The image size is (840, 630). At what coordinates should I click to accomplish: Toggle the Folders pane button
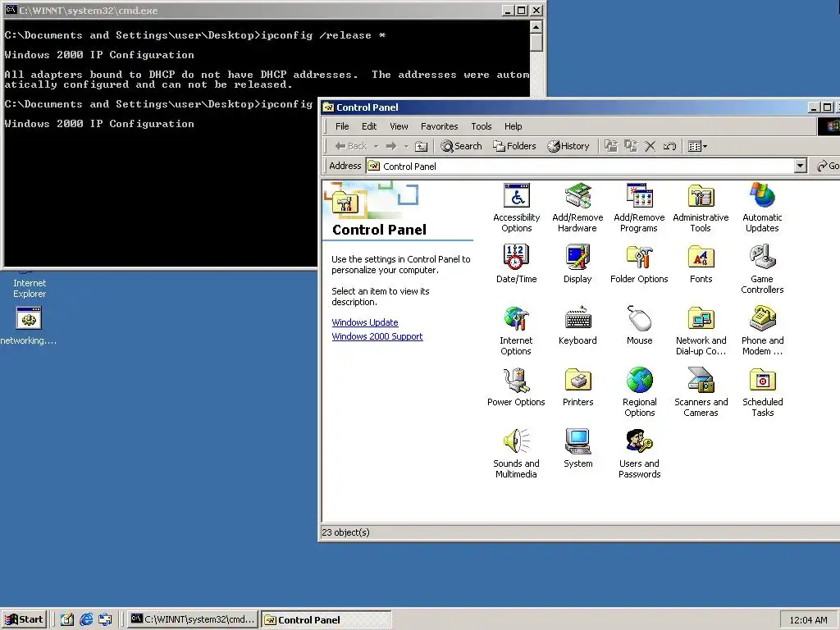tap(514, 146)
